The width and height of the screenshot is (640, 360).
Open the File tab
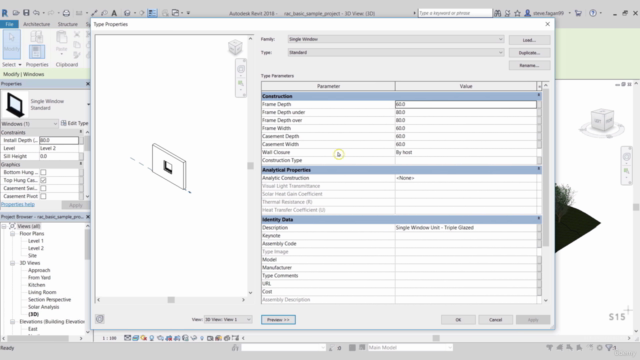click(x=9, y=24)
